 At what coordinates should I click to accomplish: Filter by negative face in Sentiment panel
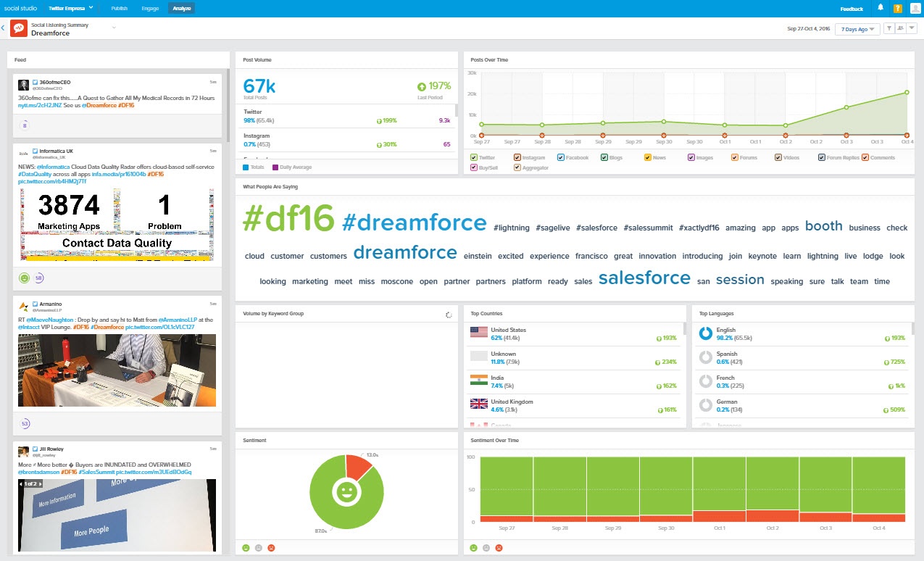[272, 548]
